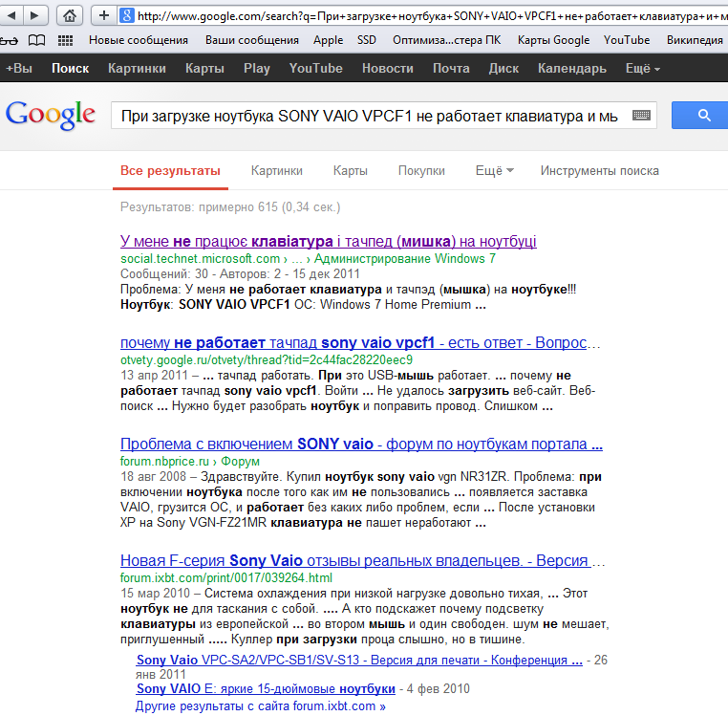This screenshot has width=728, height=716.
Task: Open result Проблема с включением SONY vaio
Action: [x=361, y=444]
